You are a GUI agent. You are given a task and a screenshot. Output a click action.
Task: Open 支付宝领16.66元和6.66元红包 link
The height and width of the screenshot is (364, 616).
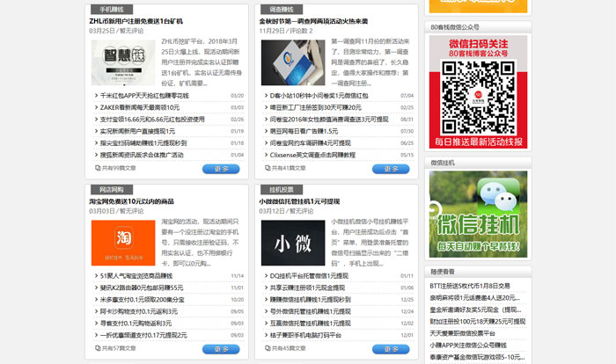pyautogui.click(x=152, y=119)
